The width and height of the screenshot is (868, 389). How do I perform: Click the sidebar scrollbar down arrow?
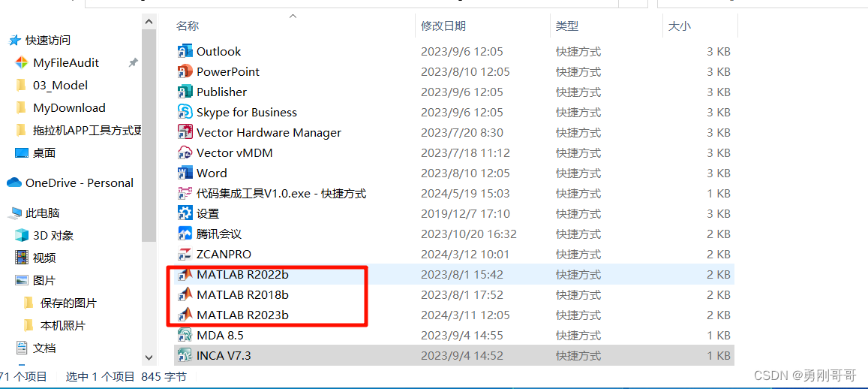[x=149, y=358]
